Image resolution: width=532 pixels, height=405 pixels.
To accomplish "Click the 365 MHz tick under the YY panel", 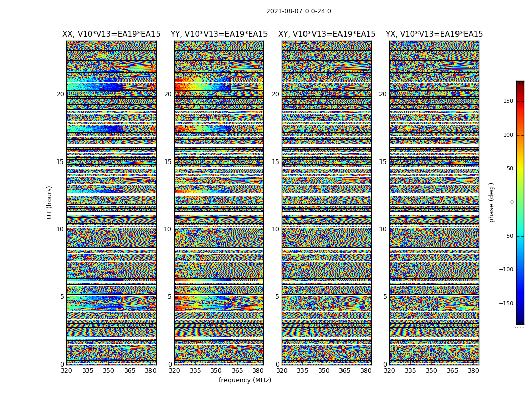I will click(238, 371).
